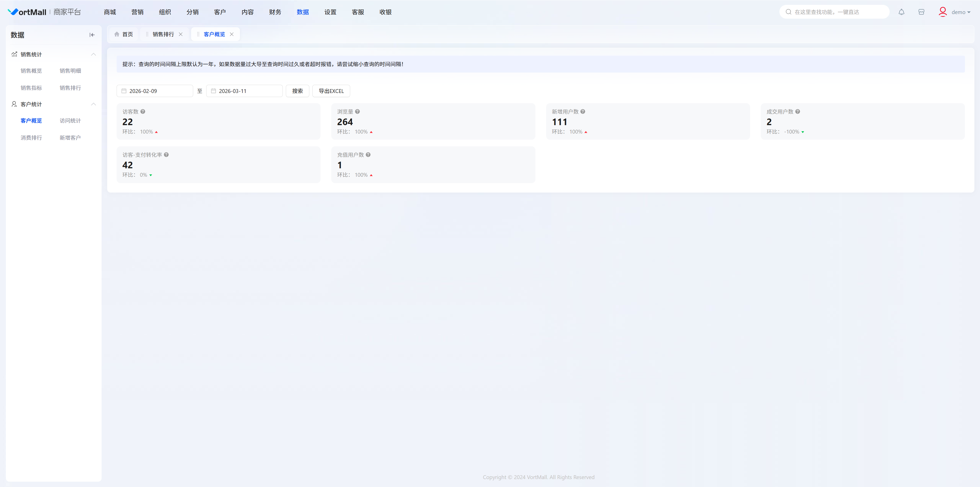Close the 客户概览 tab
Image resolution: width=980 pixels, height=487 pixels.
click(232, 34)
